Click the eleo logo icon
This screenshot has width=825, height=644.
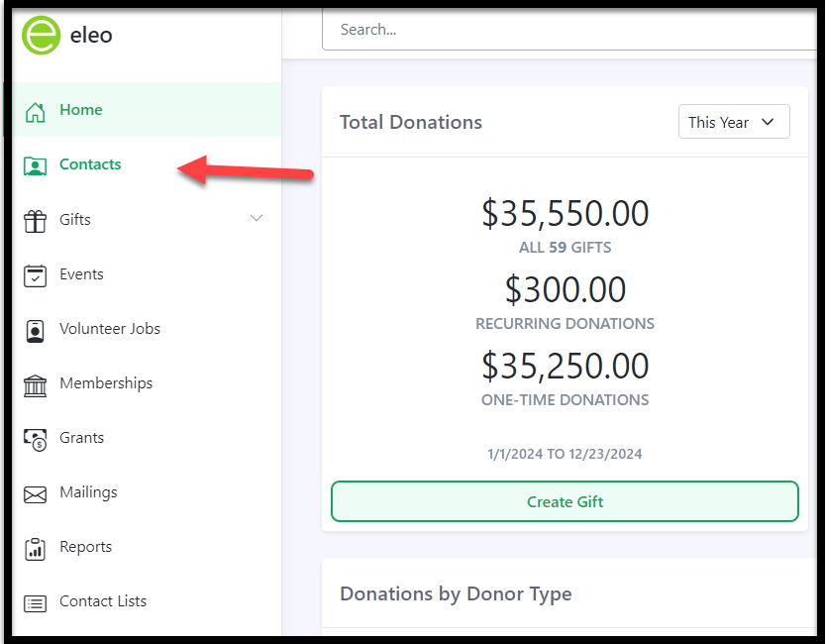point(41,36)
